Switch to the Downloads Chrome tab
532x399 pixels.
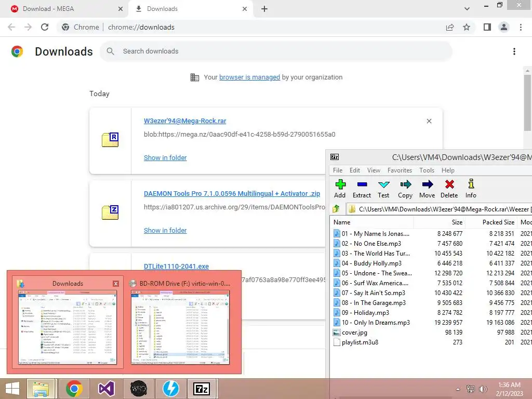point(190,9)
